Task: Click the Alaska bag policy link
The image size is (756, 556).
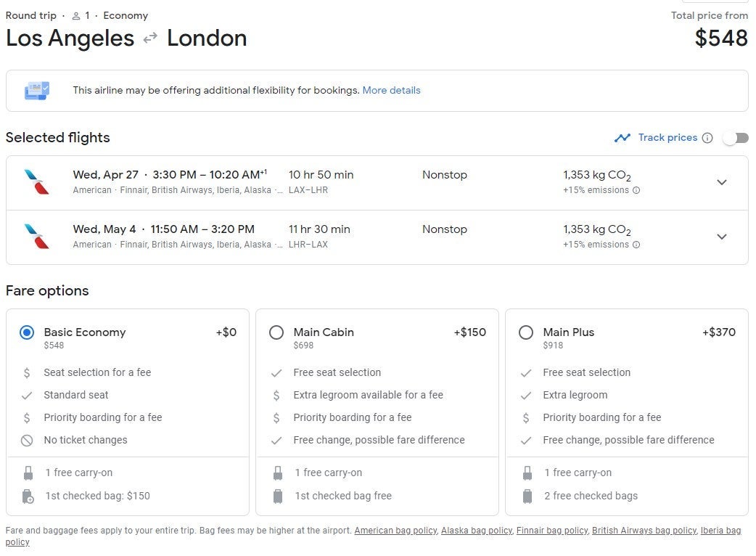Action: (476, 531)
